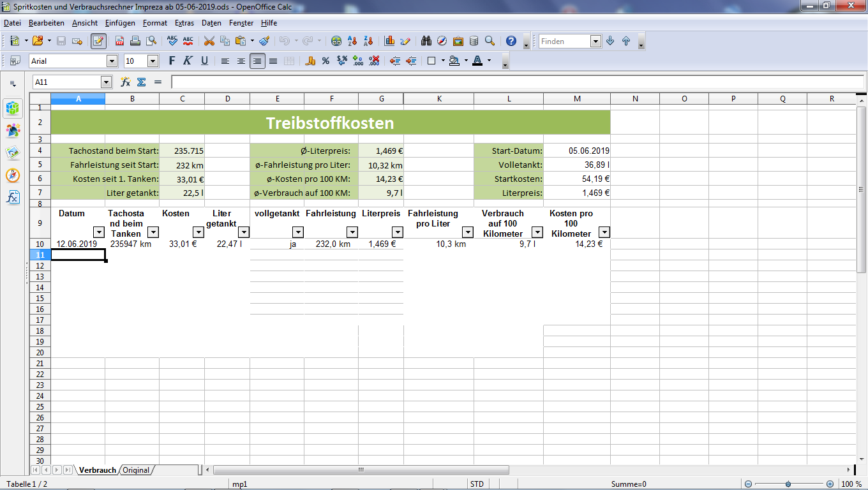Switch to the Original sheet tab
Viewport: 868px width, 490px height.
tap(136, 470)
